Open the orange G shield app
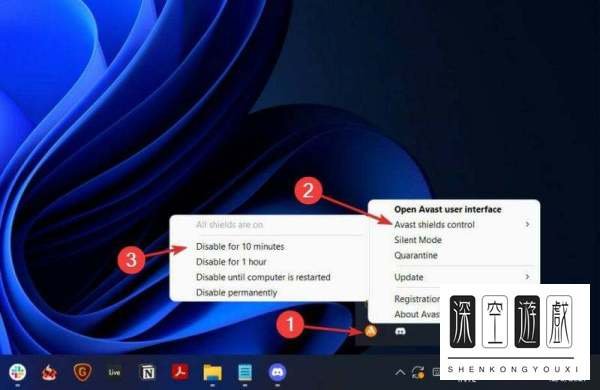The height and width of the screenshot is (390, 600). click(x=82, y=372)
